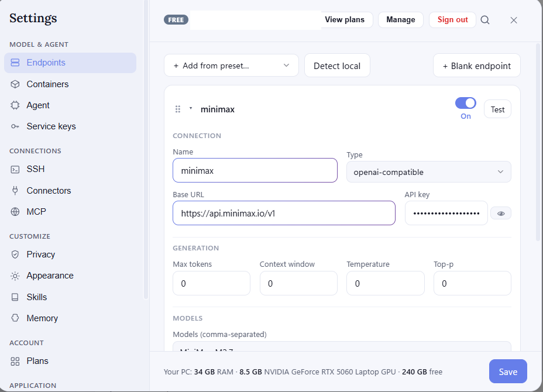Viewport: 543px width, 392px height.
Task: Open the Endpoints settings section
Action: pos(70,63)
